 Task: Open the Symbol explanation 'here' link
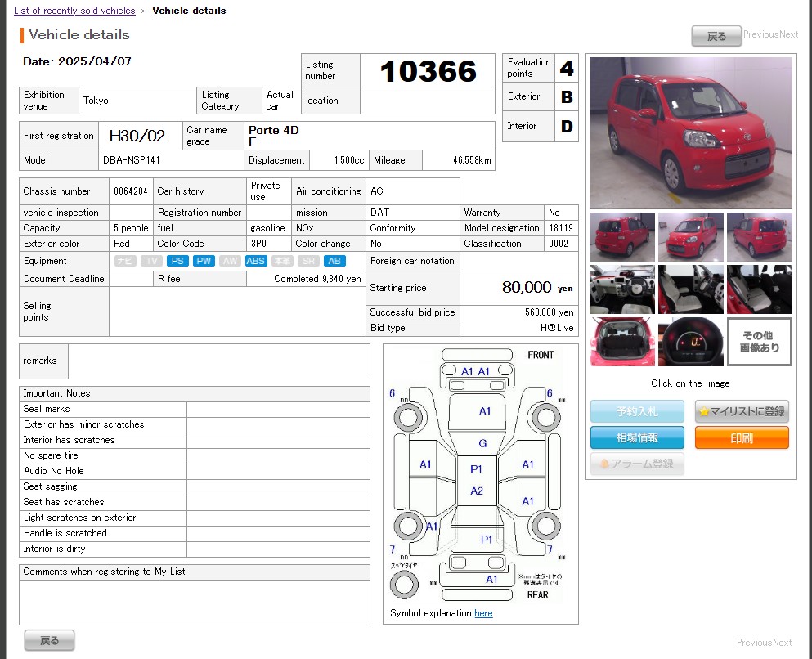pos(483,613)
